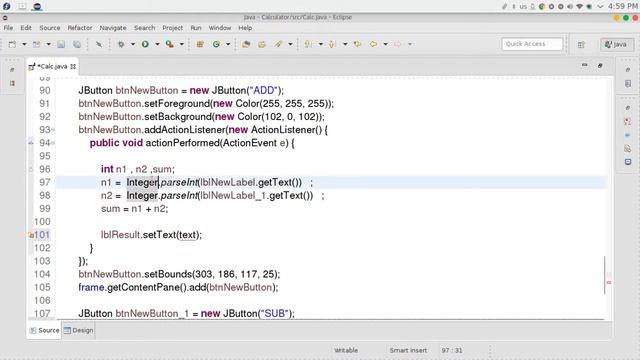Click the Save All toolbar icon

[77, 44]
